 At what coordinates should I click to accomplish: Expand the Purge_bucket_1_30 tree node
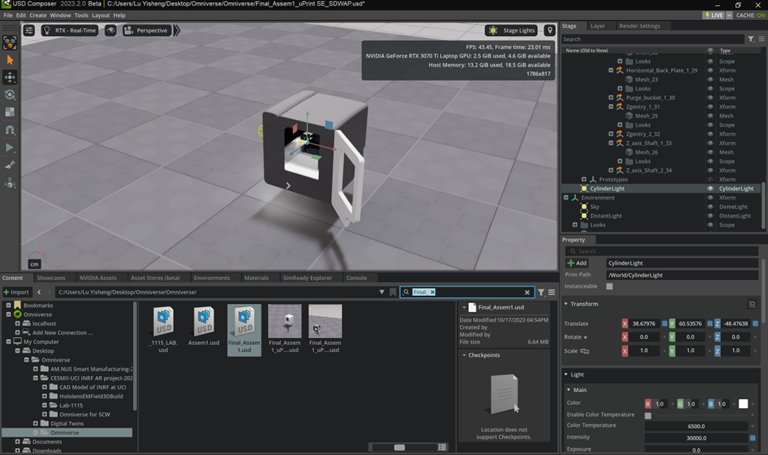(611, 97)
